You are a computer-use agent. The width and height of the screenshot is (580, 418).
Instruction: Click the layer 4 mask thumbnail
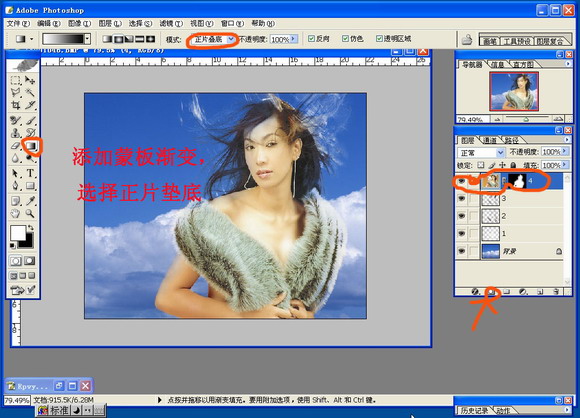click(x=517, y=181)
